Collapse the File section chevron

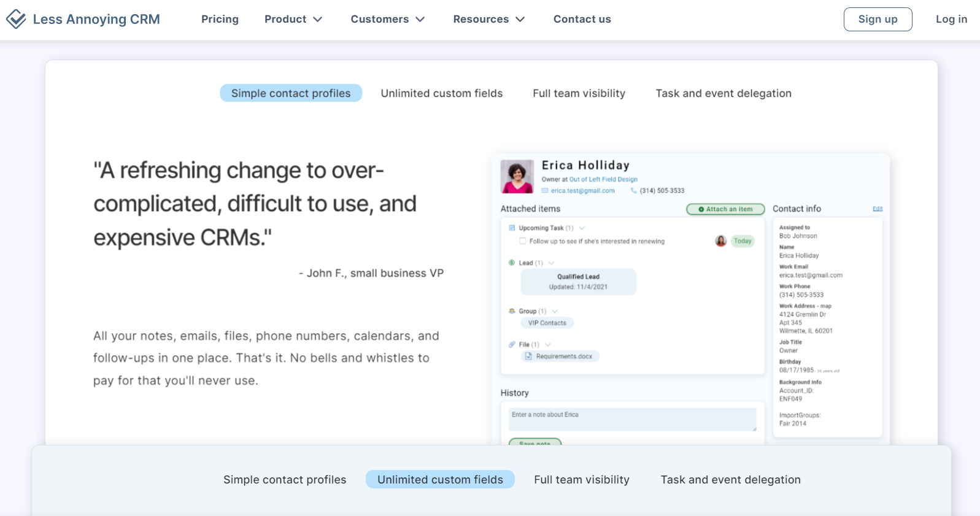pos(548,345)
